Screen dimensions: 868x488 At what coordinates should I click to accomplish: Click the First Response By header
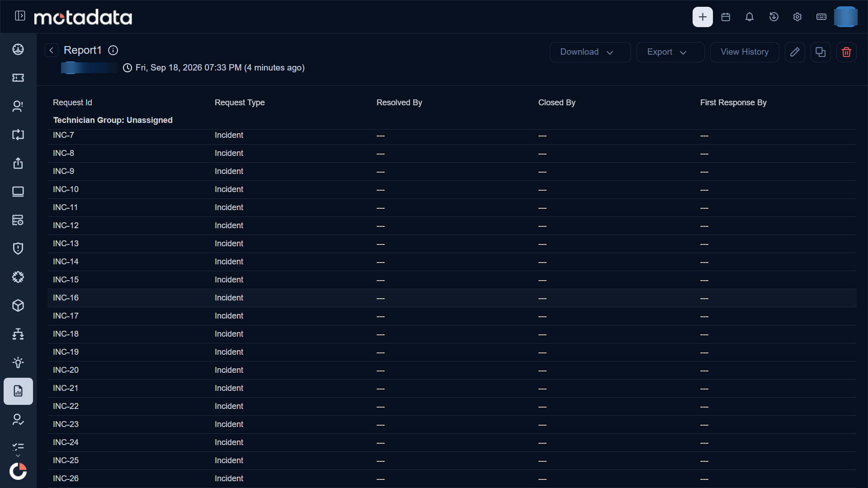pos(733,103)
